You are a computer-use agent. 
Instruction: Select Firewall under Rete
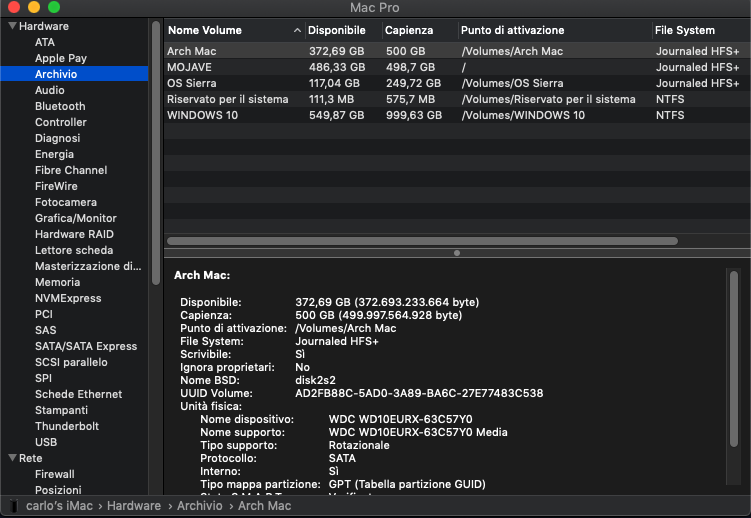[x=55, y=474]
